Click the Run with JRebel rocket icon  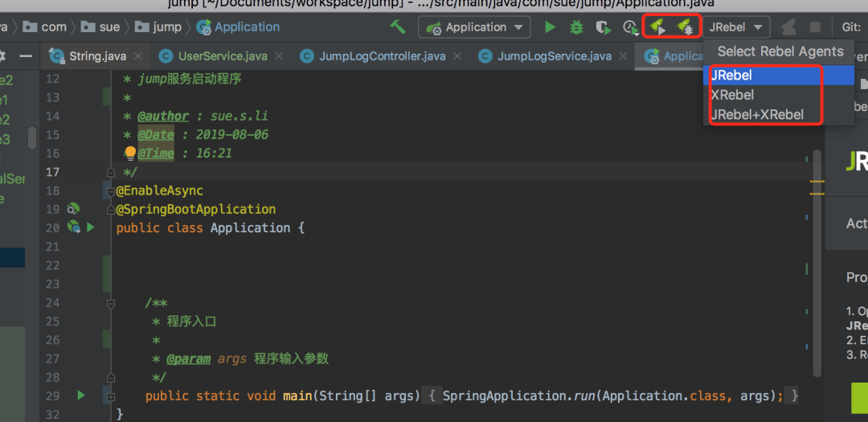pos(658,27)
